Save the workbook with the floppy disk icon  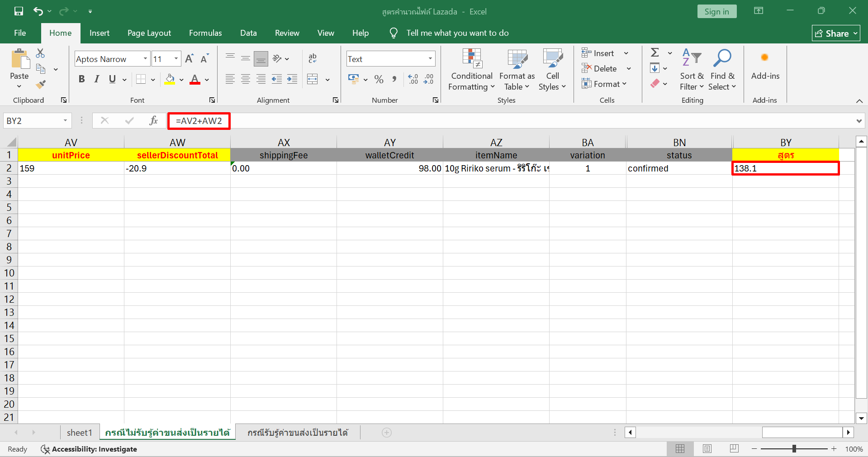click(19, 11)
